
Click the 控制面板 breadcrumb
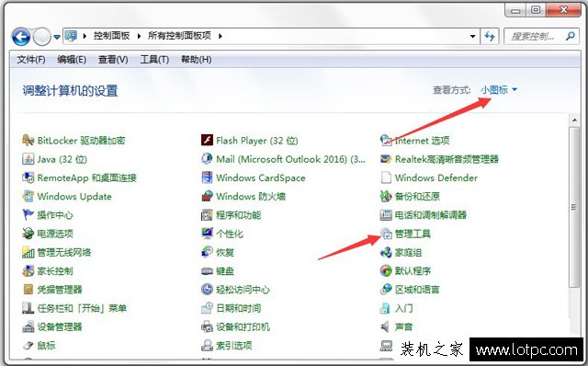[111, 36]
